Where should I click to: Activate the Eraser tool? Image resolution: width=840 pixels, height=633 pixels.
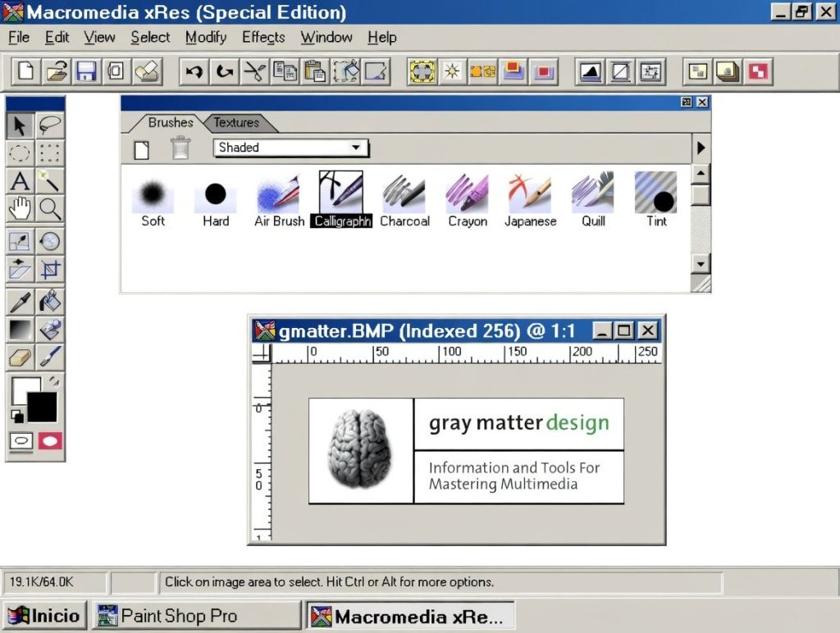pyautogui.click(x=21, y=357)
